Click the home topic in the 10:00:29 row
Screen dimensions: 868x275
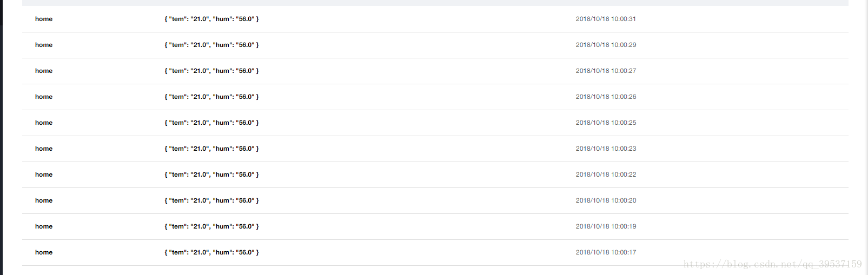44,45
